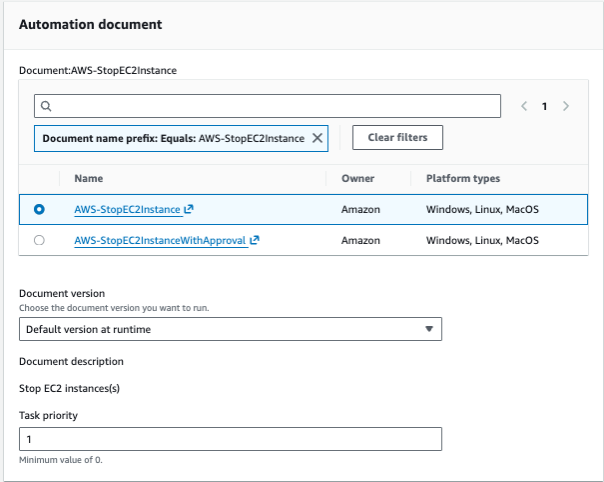
Task: Click the Clear filters button
Action: pyautogui.click(x=398, y=138)
